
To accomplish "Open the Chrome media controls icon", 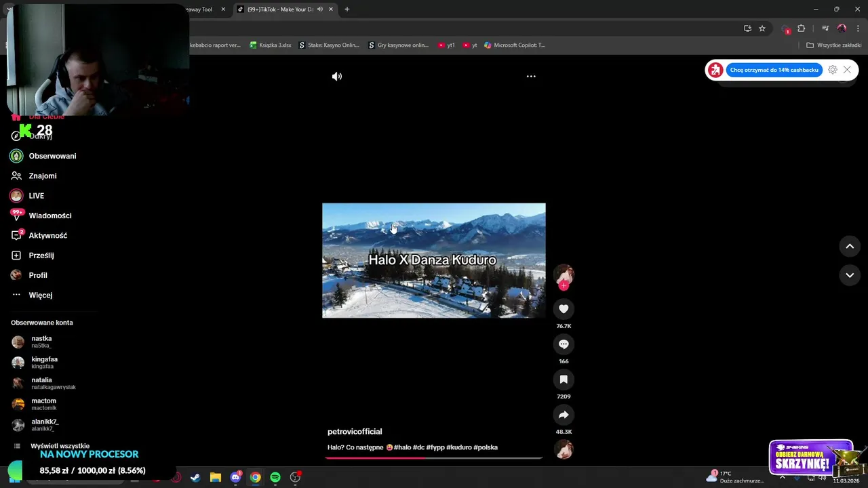I will (x=825, y=28).
